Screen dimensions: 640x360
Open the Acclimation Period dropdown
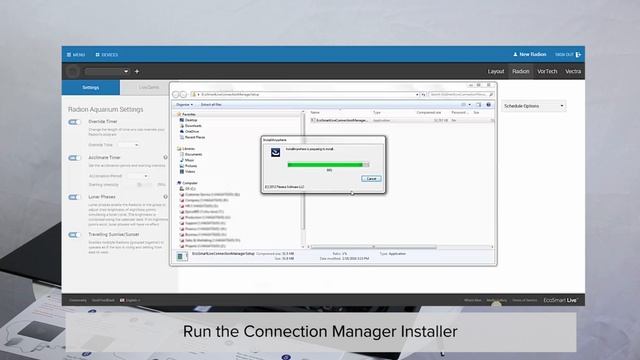137,176
